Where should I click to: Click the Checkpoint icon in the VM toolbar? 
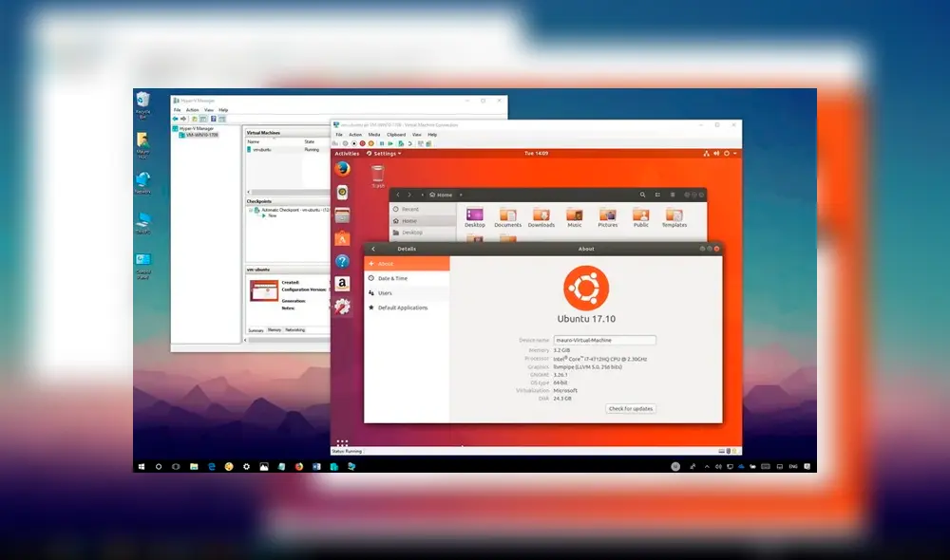click(400, 143)
